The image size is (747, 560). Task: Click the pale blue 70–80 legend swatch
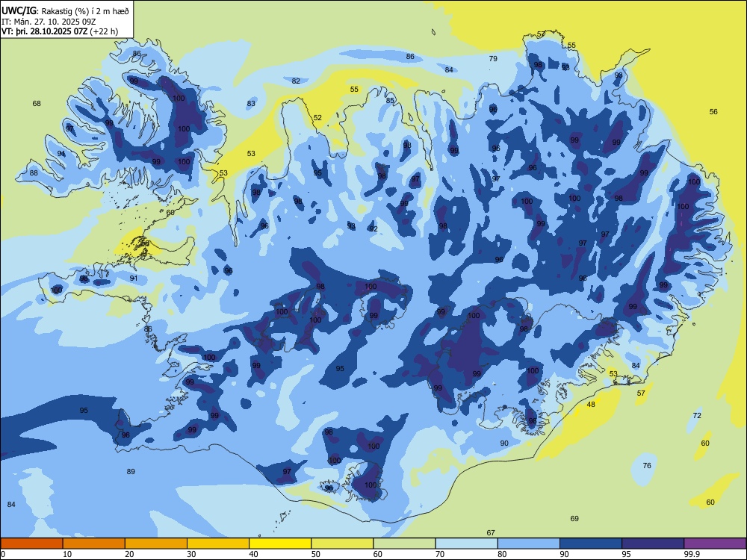click(x=466, y=544)
